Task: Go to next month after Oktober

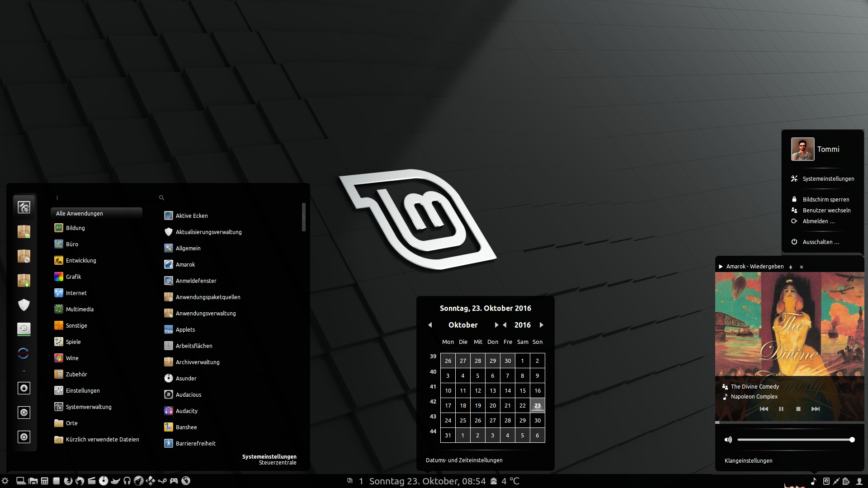Action: [496, 325]
